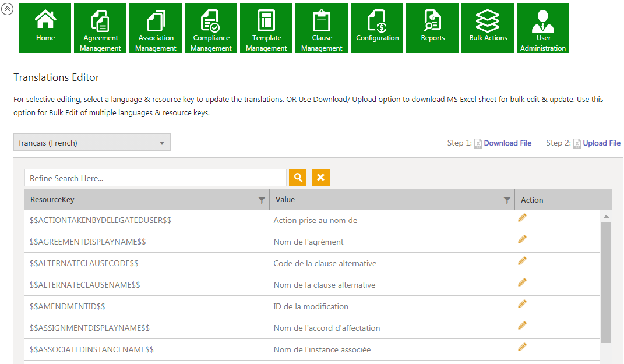Open the Reports section

[x=432, y=28]
